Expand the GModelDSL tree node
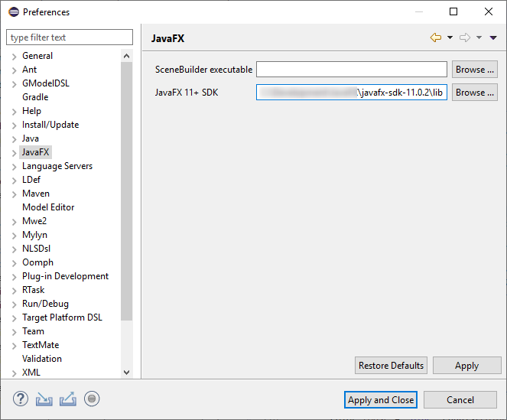This screenshot has width=507, height=420. pyautogui.click(x=14, y=84)
